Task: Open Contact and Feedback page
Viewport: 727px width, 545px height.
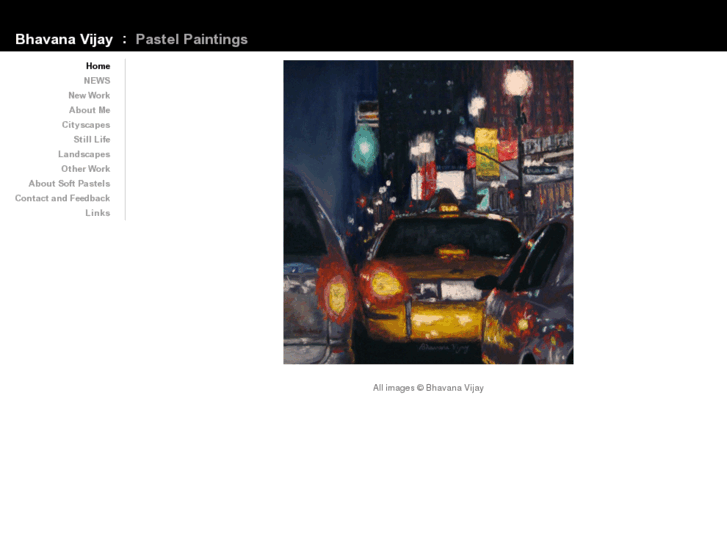Action: click(63, 198)
